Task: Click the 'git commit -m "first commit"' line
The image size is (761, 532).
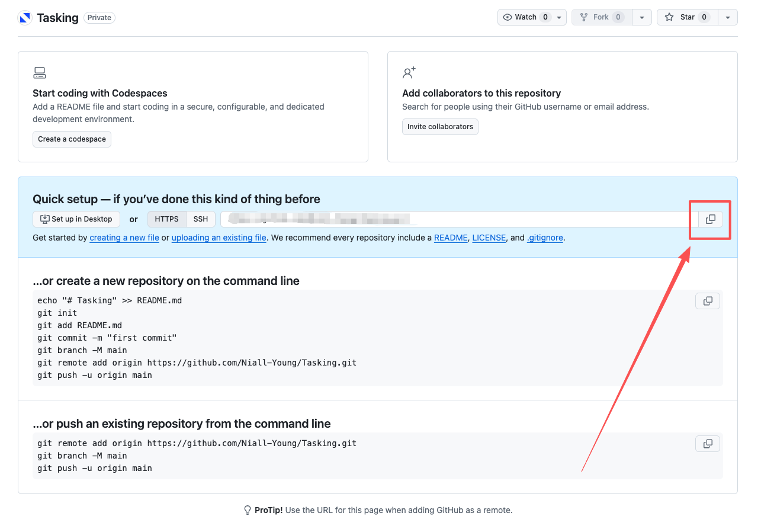Action: 107,338
